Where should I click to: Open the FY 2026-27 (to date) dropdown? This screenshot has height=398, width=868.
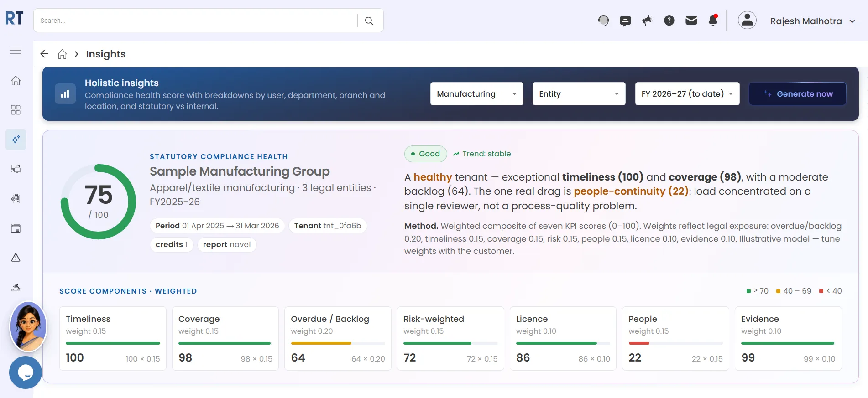687,94
